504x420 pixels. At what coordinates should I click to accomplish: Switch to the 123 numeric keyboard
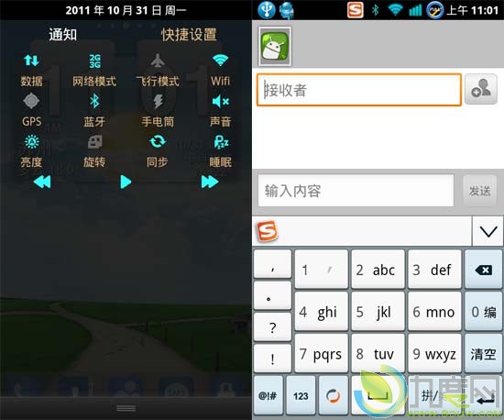tap(301, 395)
